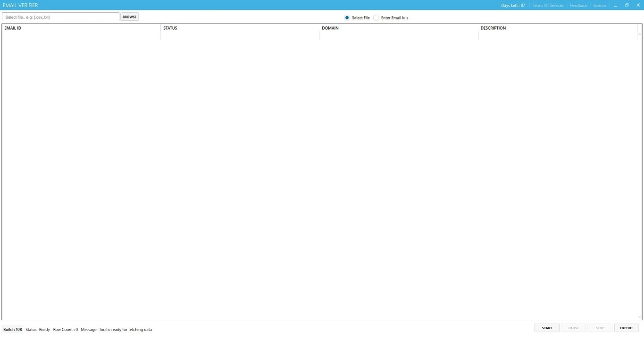644x342 pixels.
Task: Click the table scrollbar up arrow
Action: click(x=640, y=34)
